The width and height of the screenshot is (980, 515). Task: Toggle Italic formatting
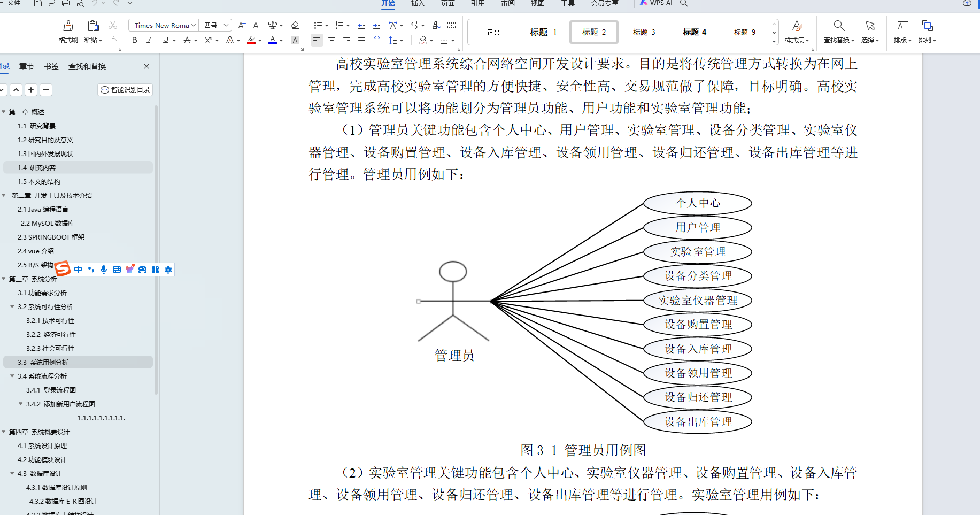tap(150, 40)
